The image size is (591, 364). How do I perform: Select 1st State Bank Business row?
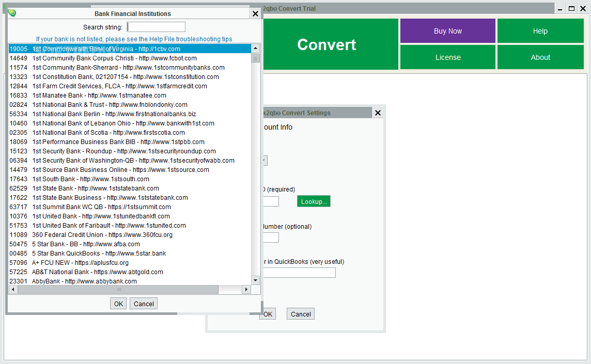click(x=130, y=197)
